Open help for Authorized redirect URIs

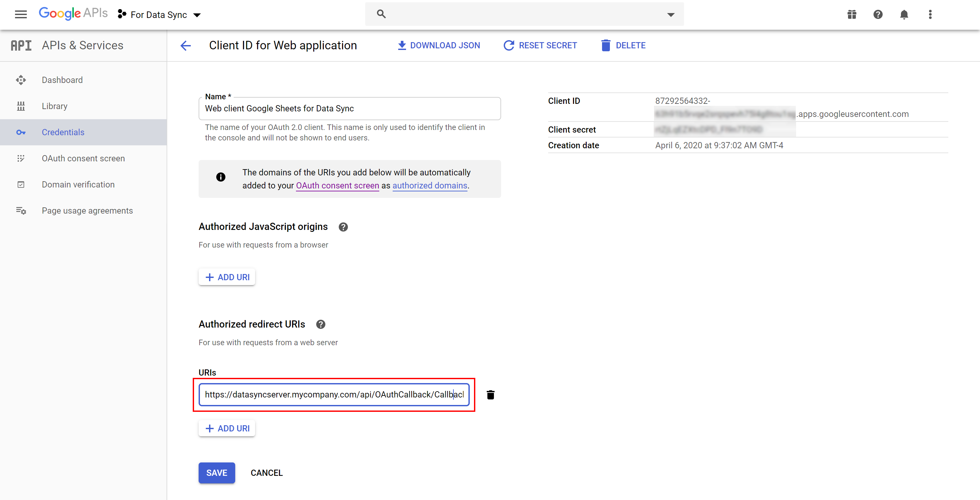click(x=321, y=324)
